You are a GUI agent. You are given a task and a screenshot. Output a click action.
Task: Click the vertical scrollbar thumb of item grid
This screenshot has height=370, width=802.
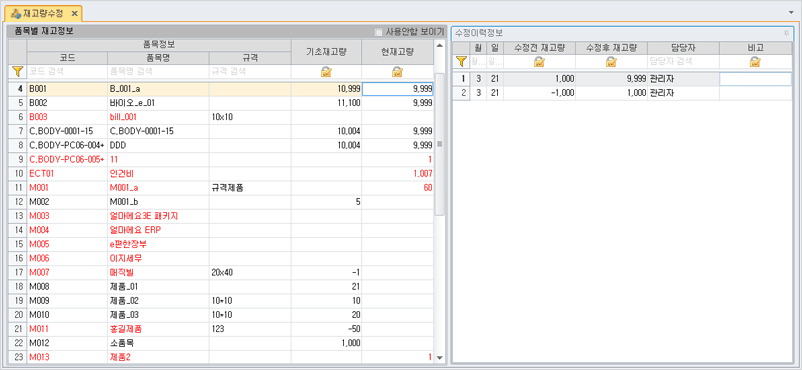[439, 144]
